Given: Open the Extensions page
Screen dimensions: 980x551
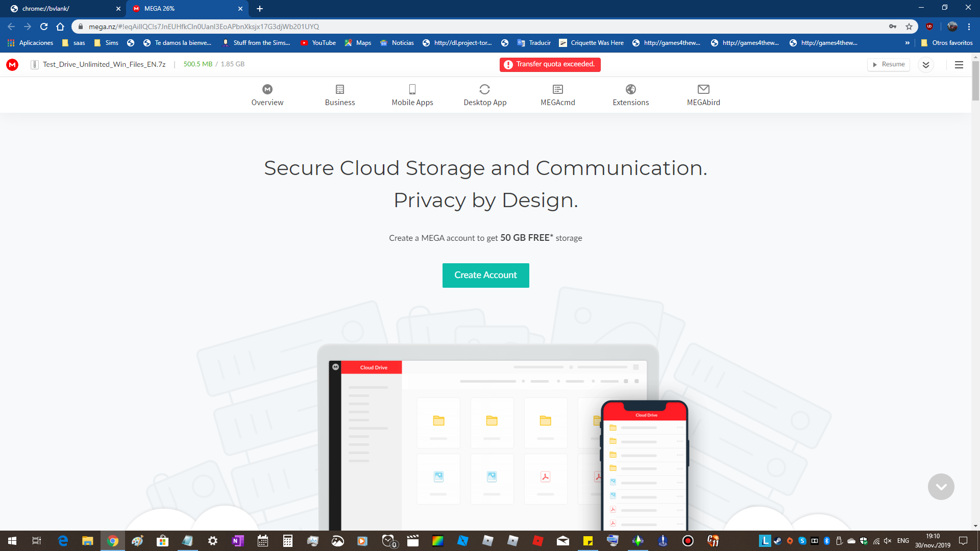Looking at the screenshot, I should pyautogui.click(x=631, y=95).
